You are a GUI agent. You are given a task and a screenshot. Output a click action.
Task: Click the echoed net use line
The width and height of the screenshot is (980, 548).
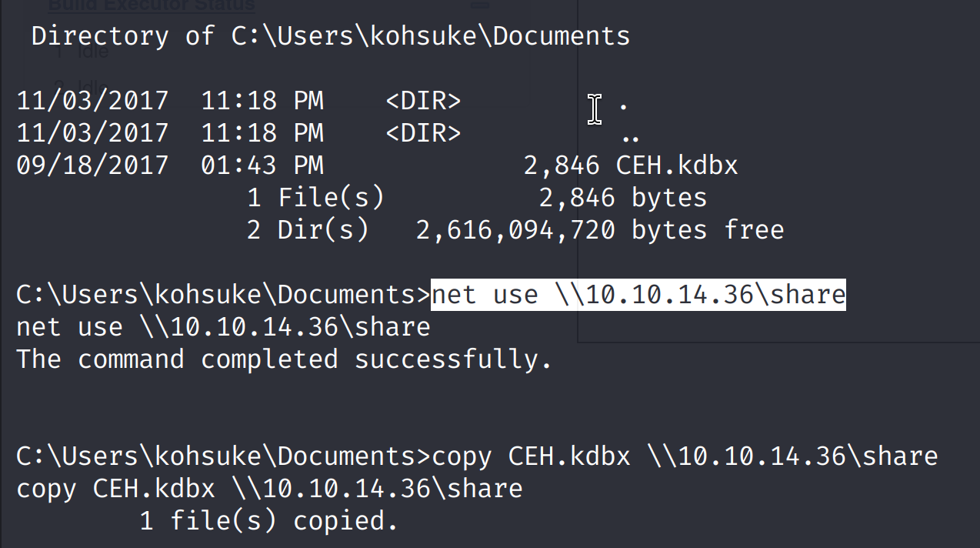[x=223, y=327]
